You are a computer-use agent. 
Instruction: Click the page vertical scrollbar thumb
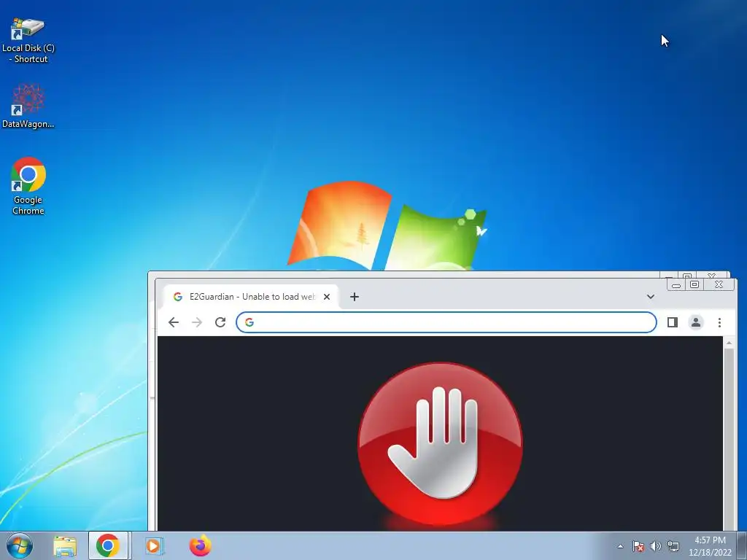tap(729, 438)
